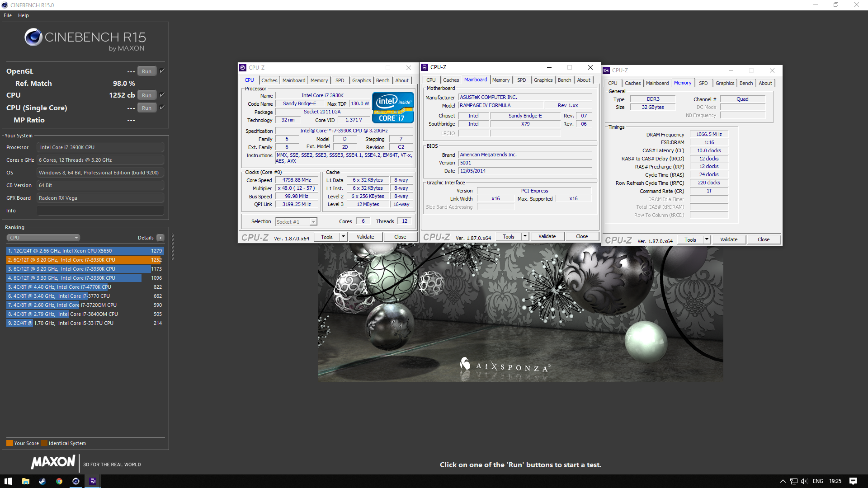Click the Cinebench logo sphere icon
The image size is (868, 488).
pyautogui.click(x=33, y=37)
